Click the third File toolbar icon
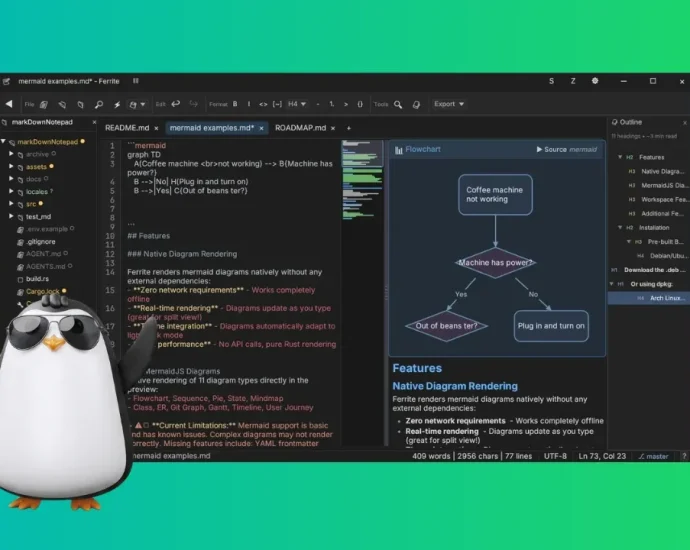Image resolution: width=690 pixels, height=550 pixels. pos(81,104)
